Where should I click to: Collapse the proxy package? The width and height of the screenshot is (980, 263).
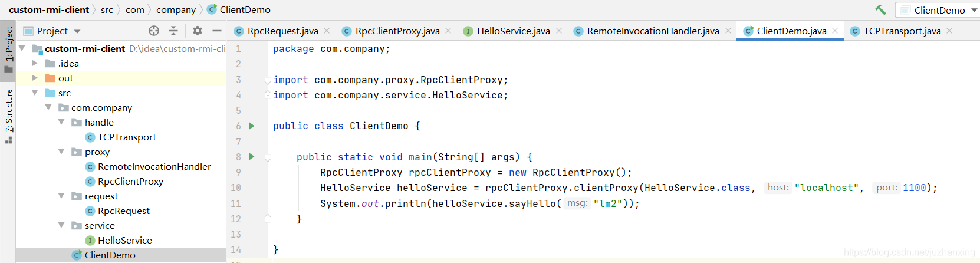coord(61,152)
